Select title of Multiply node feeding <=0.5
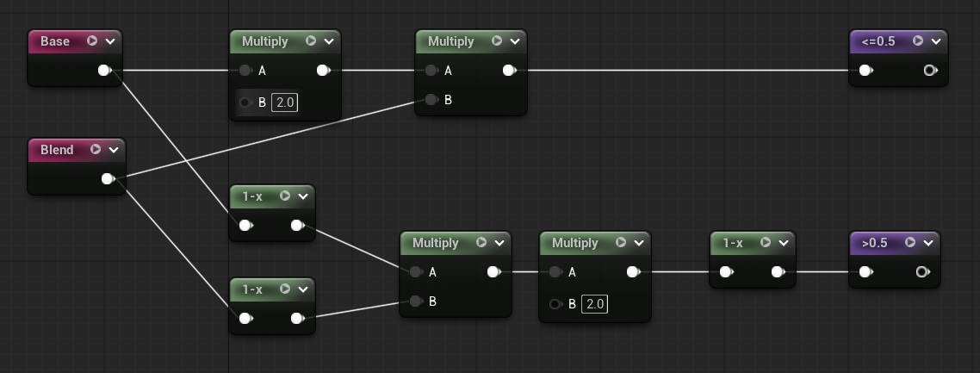 pos(451,41)
